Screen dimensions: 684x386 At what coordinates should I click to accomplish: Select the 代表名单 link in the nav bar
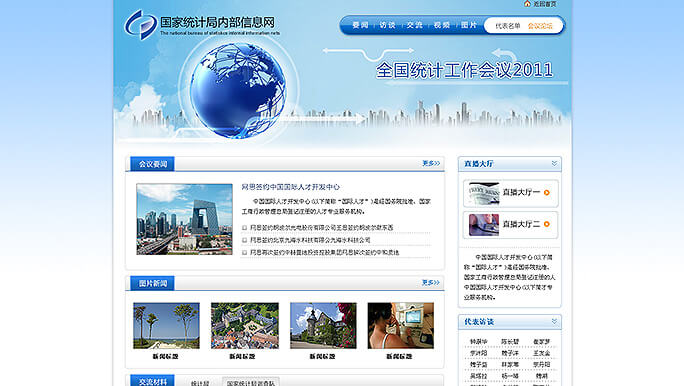pos(507,26)
